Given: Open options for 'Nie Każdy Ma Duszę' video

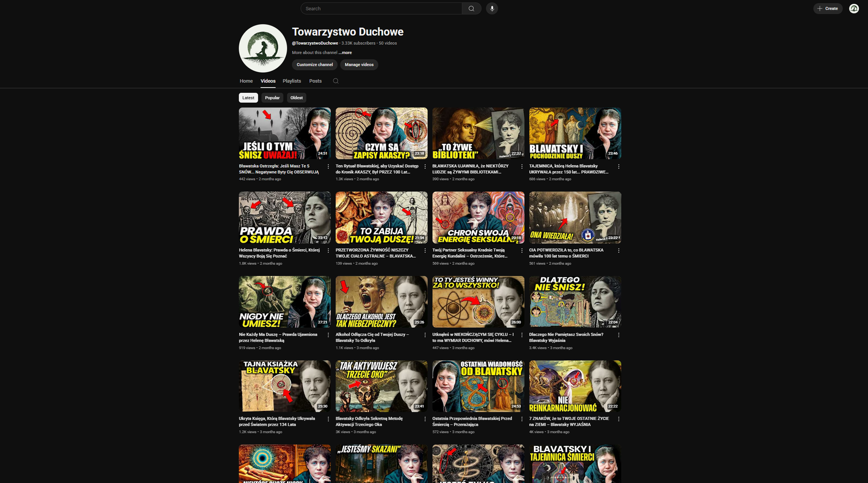Looking at the screenshot, I should pyautogui.click(x=328, y=335).
